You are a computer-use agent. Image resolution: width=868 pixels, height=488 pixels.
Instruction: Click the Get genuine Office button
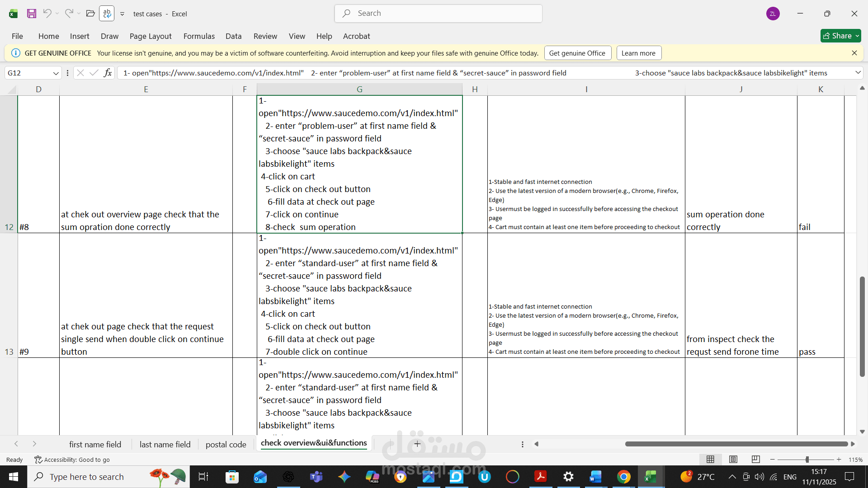point(577,53)
